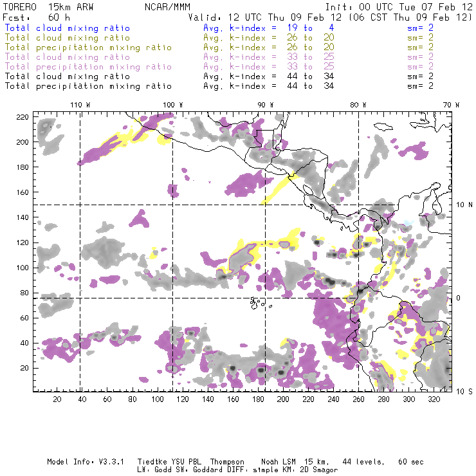The height and width of the screenshot is (476, 476).
Task: Click "44 to 34" k-index on black cloud row
Action: [311, 77]
